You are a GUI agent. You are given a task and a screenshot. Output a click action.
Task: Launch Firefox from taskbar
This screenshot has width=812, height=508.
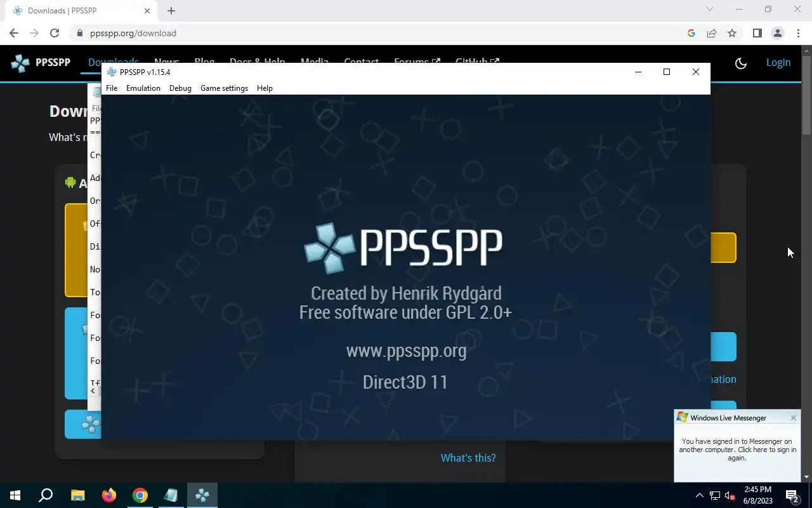tap(109, 495)
